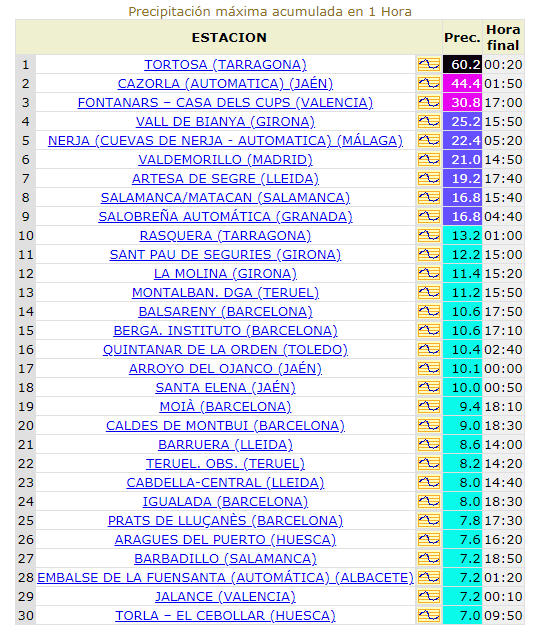The image size is (537, 635).
Task: Open the graph icon for Fontanars – Casa dels Cups
Action: click(428, 102)
